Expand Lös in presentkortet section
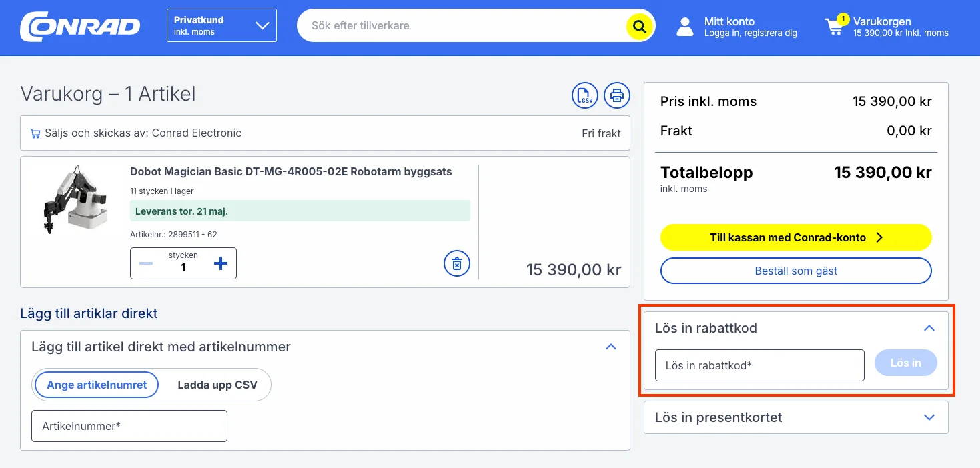This screenshot has width=980, height=468. point(929,417)
